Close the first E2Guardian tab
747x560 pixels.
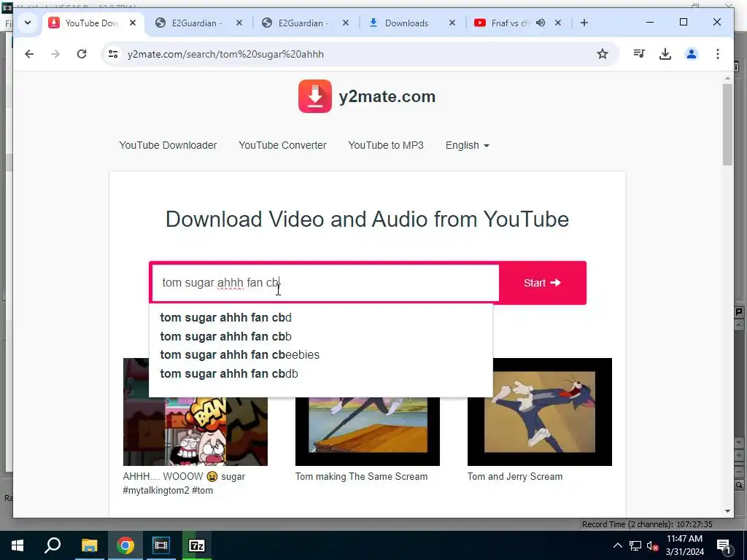coord(239,23)
